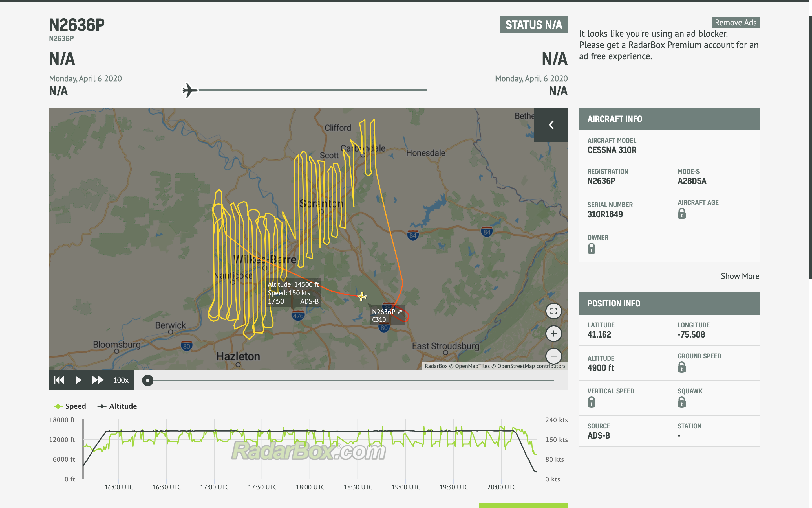Image resolution: width=812 pixels, height=508 pixels.
Task: Collapse the map side panel arrow
Action: 551,125
